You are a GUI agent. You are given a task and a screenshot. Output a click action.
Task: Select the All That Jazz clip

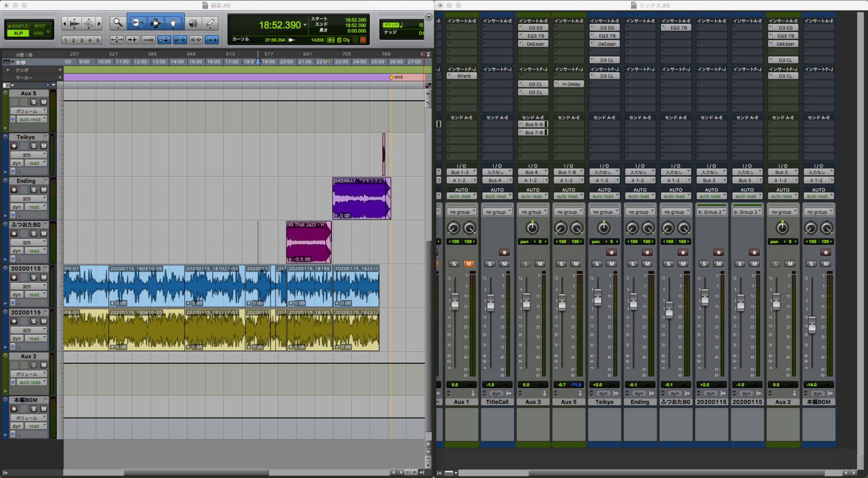click(309, 242)
